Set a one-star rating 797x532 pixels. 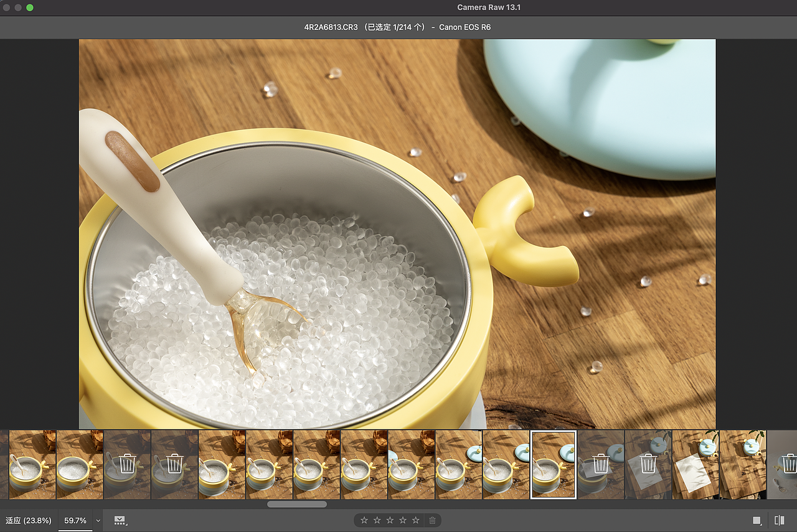point(364,520)
